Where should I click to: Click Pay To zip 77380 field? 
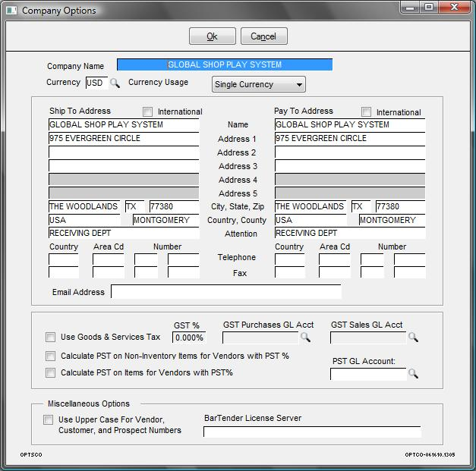click(x=400, y=206)
